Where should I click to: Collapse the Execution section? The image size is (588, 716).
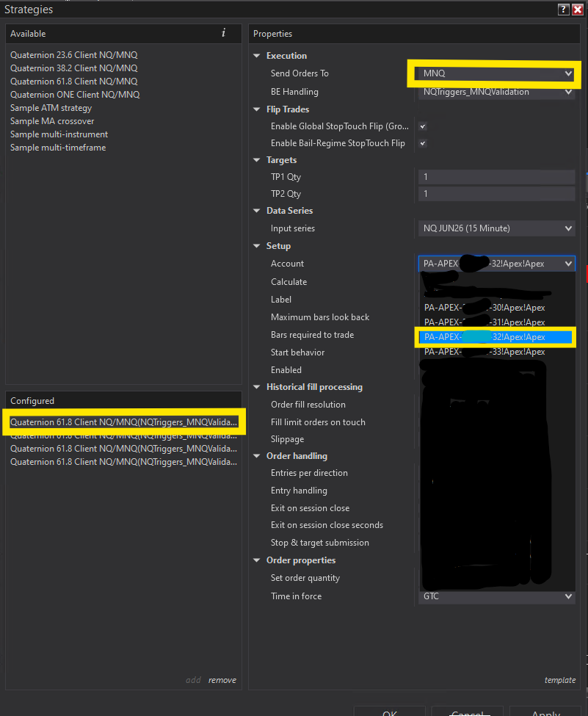[257, 55]
